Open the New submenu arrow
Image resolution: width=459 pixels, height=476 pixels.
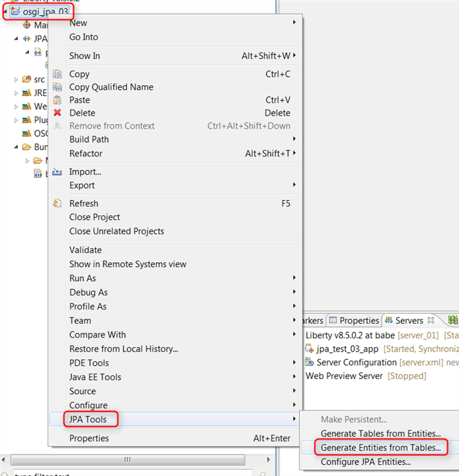click(x=294, y=23)
